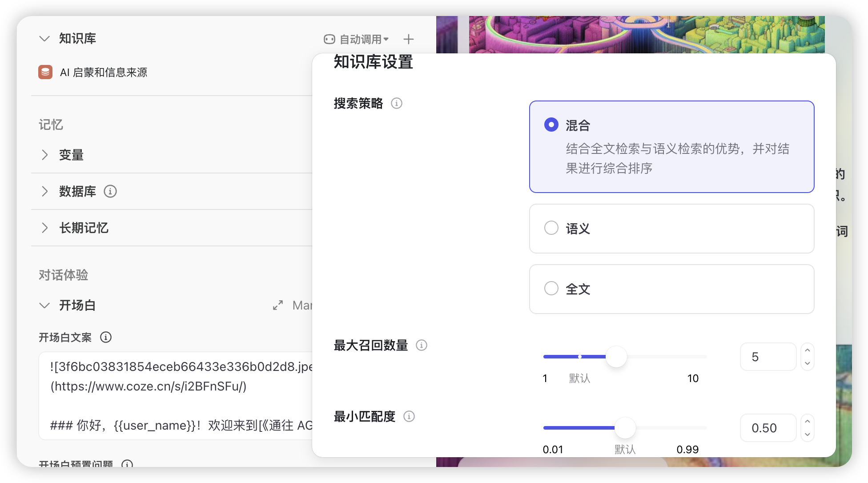Click the info icon beside 最小匹配度

[x=409, y=416]
